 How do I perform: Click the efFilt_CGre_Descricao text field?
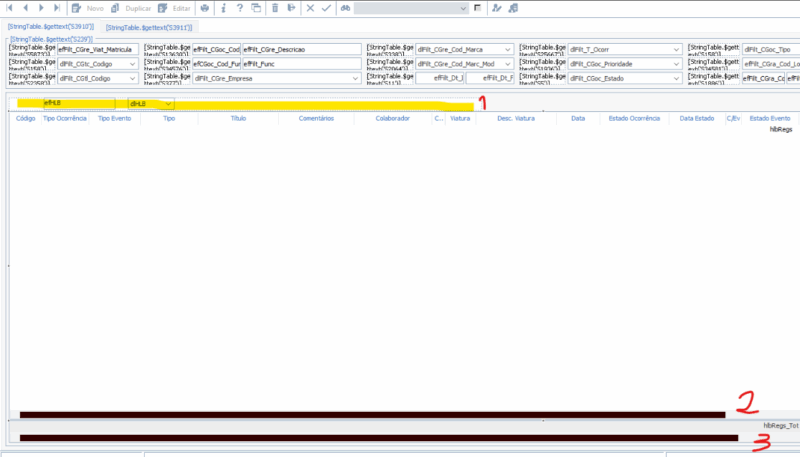tap(300, 49)
